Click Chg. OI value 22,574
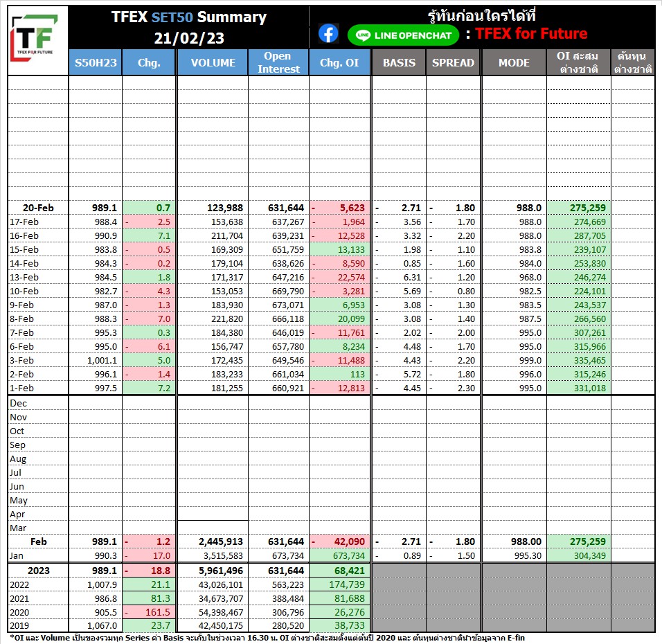662x644 pixels. coord(351,277)
